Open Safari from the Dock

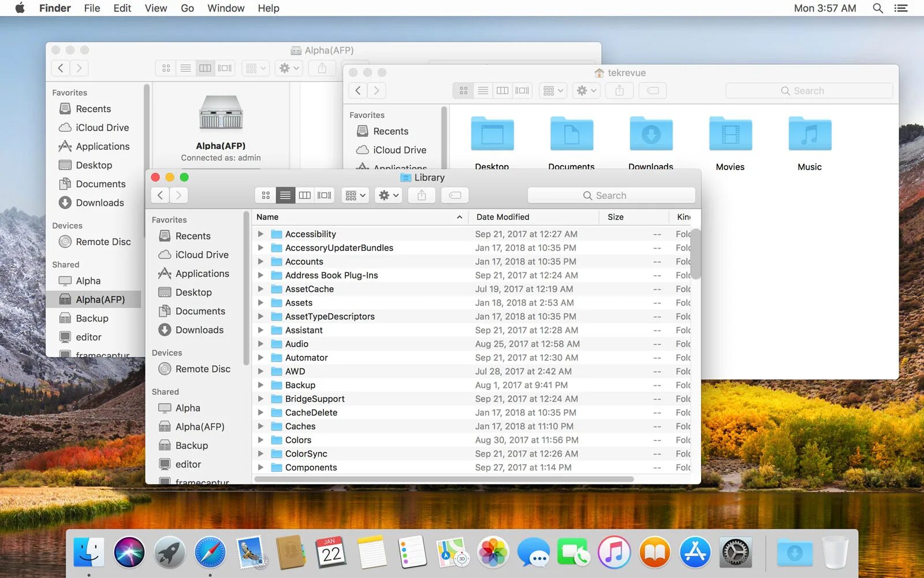click(210, 552)
